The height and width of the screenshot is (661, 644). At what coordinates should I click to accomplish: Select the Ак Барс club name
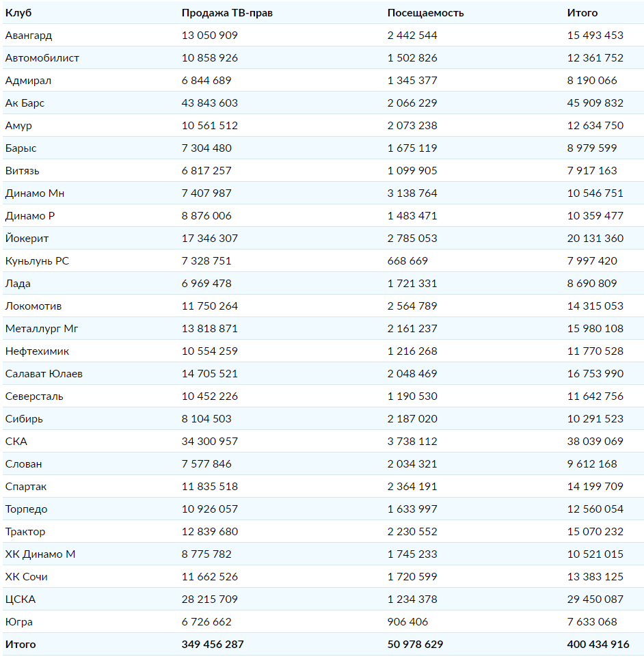25,103
